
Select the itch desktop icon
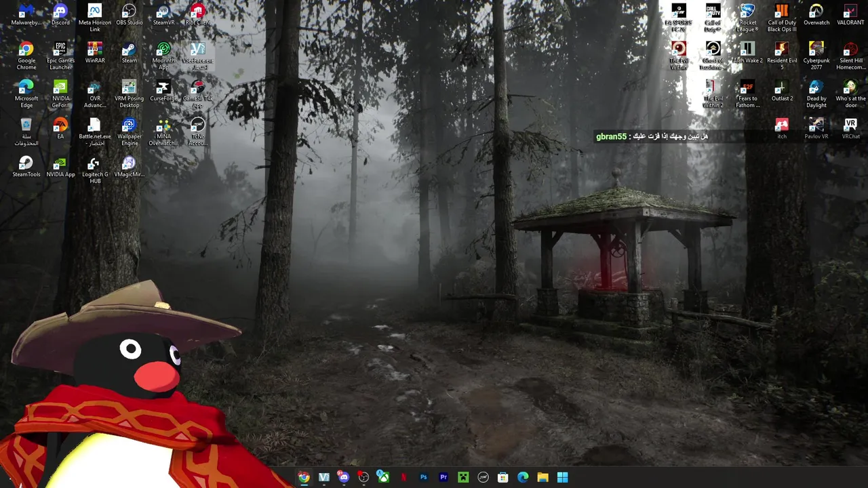pyautogui.click(x=782, y=129)
